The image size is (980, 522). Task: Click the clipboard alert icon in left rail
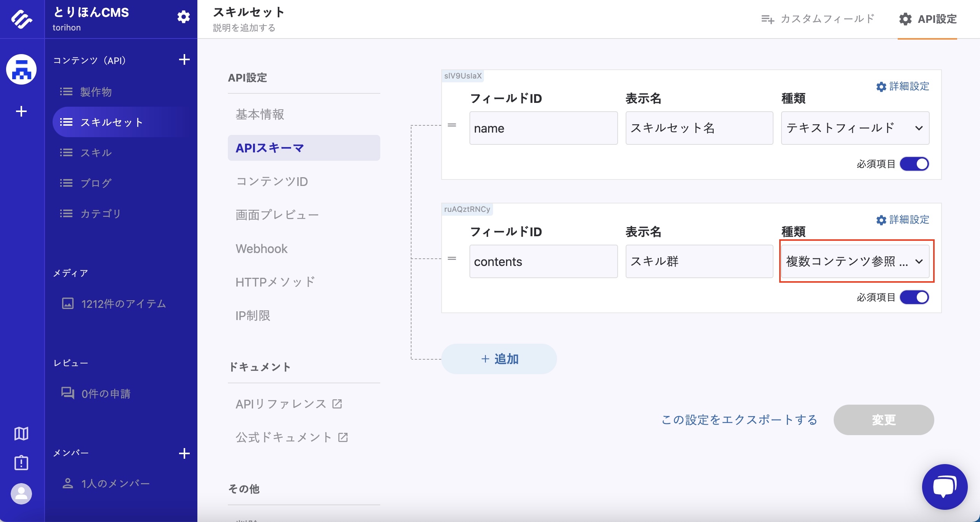[x=21, y=463]
